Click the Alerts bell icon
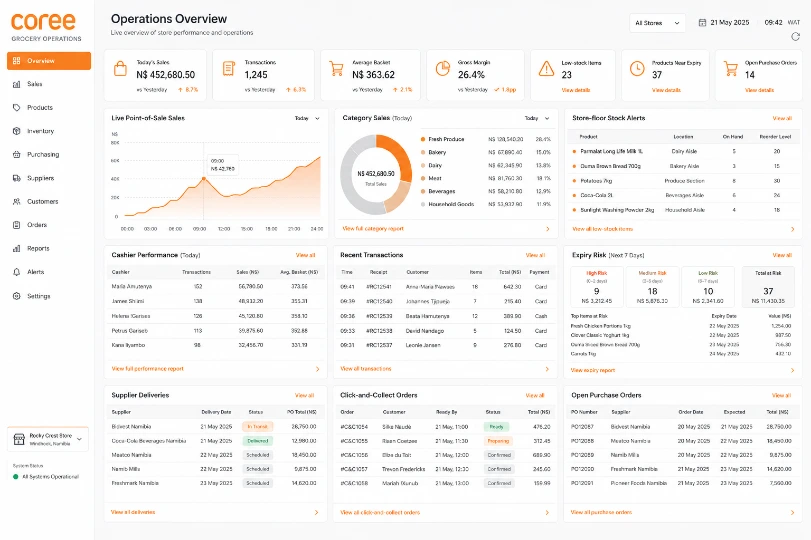811x540 pixels. [x=17, y=272]
